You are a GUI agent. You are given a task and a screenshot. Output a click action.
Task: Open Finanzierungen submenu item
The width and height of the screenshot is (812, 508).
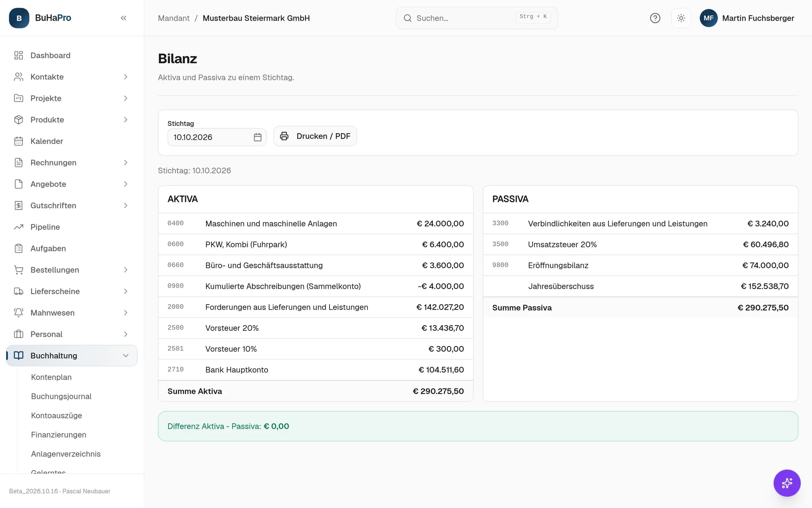[x=59, y=435]
